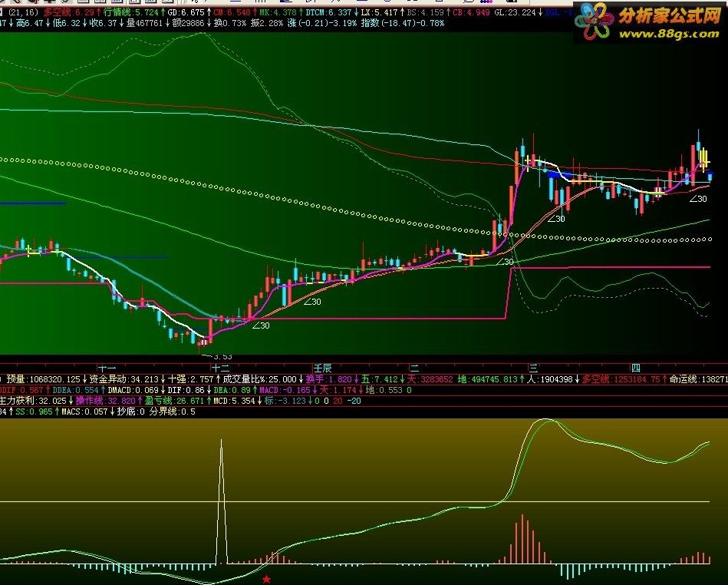Click the 地:0.553 value
The image size is (728, 585).
click(x=384, y=390)
